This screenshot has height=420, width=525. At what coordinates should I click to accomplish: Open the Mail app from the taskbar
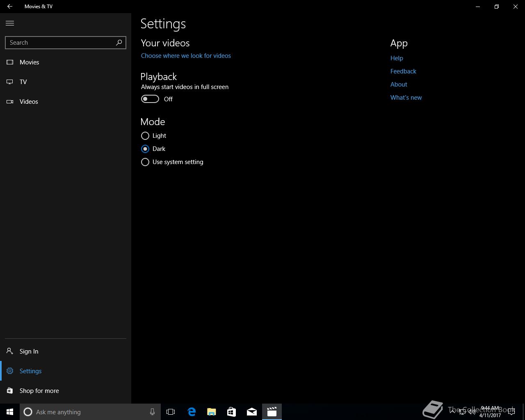(x=252, y=412)
